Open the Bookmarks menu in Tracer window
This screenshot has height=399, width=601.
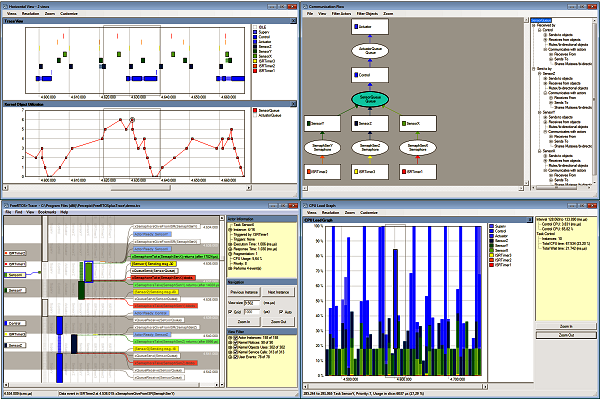pos(47,212)
